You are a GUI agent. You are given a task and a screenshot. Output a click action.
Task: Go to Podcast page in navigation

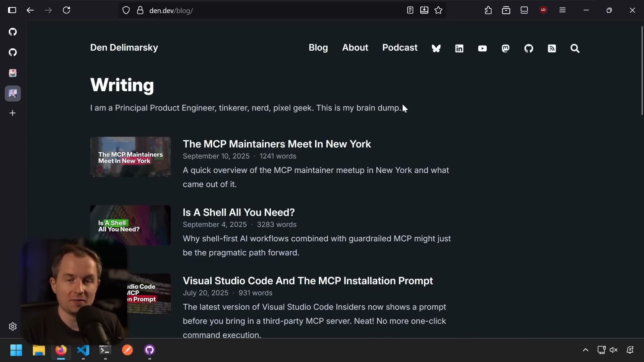pos(400,48)
